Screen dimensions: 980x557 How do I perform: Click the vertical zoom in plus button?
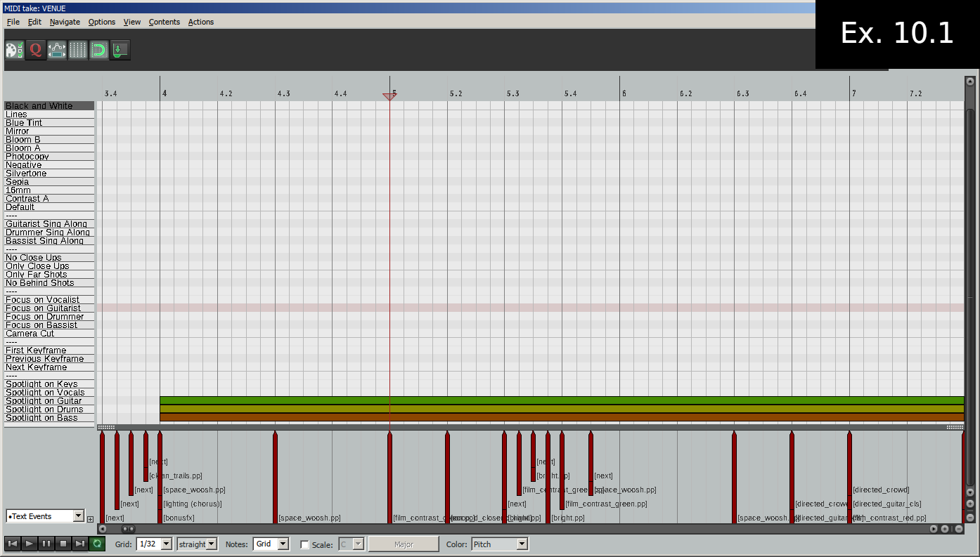tap(970, 504)
